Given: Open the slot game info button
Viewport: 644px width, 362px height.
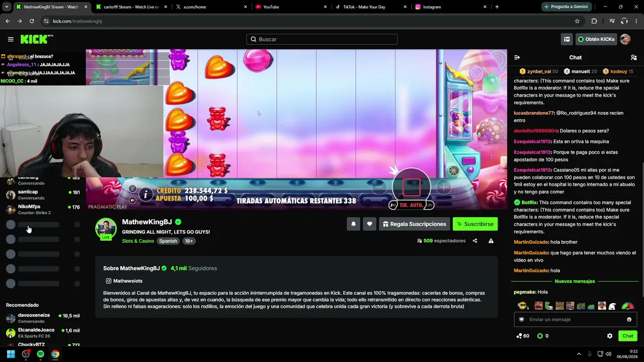Looking at the screenshot, I should (145, 195).
